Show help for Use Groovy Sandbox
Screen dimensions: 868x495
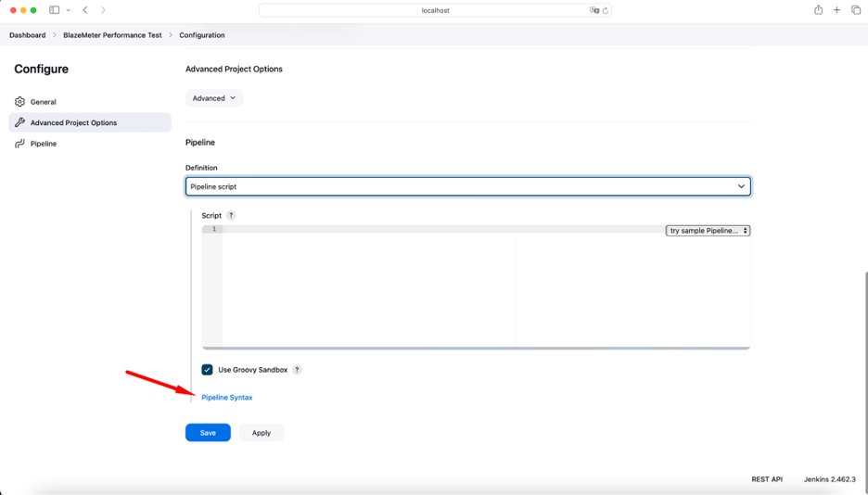click(x=297, y=370)
